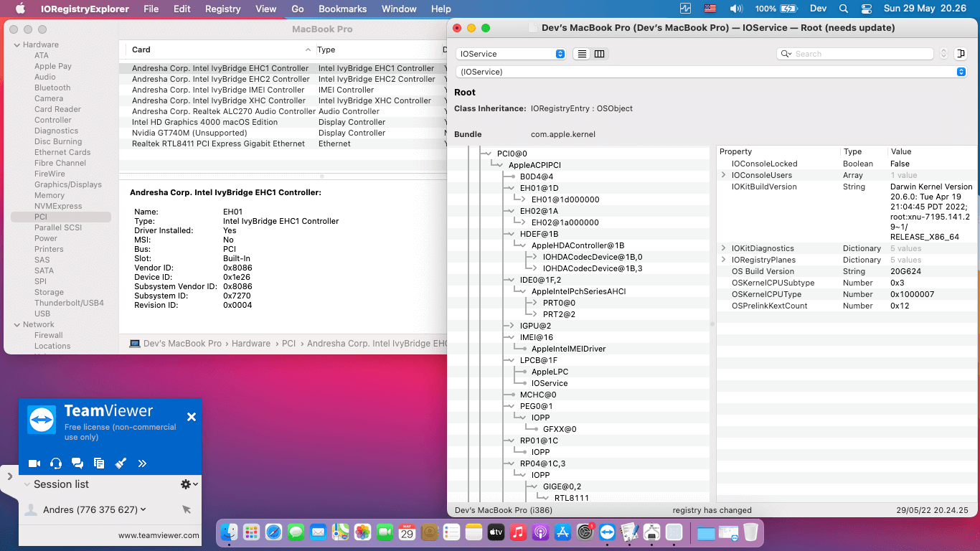The image size is (980, 551).
Task: Open the File menu
Action: (x=151, y=9)
